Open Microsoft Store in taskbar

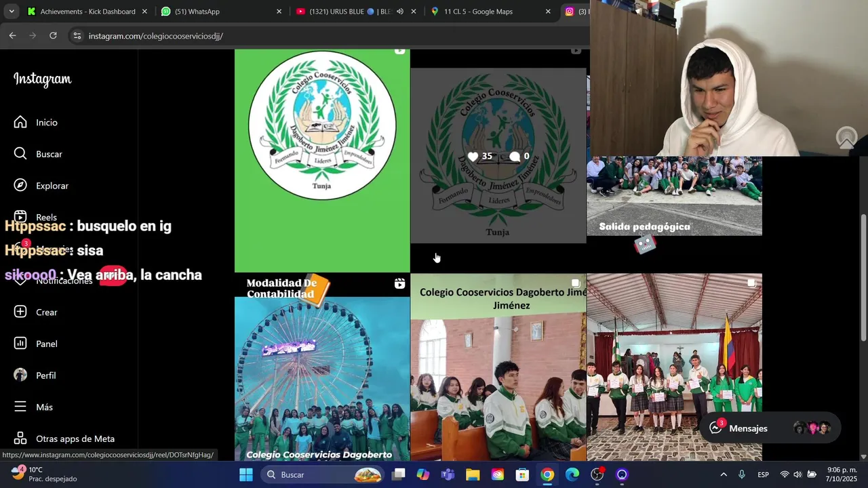522,474
